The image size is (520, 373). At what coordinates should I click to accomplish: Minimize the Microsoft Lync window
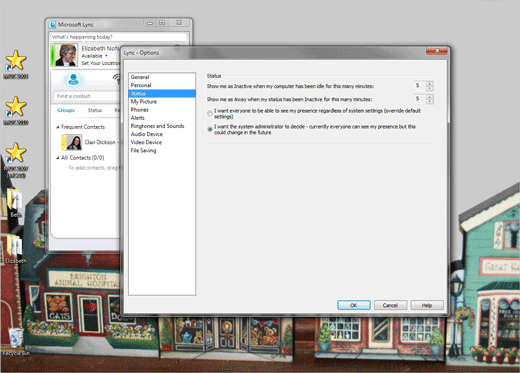tap(150, 23)
